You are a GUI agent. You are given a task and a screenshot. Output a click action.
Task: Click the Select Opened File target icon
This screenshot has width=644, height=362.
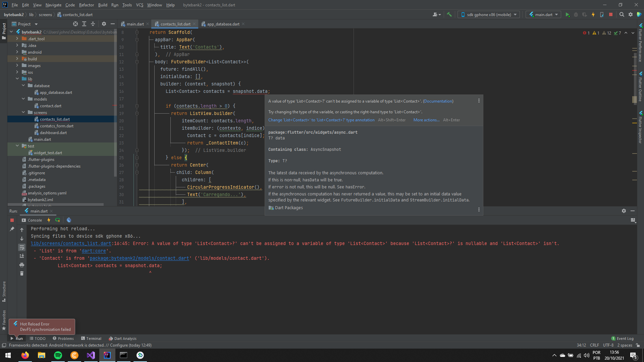coord(75,24)
